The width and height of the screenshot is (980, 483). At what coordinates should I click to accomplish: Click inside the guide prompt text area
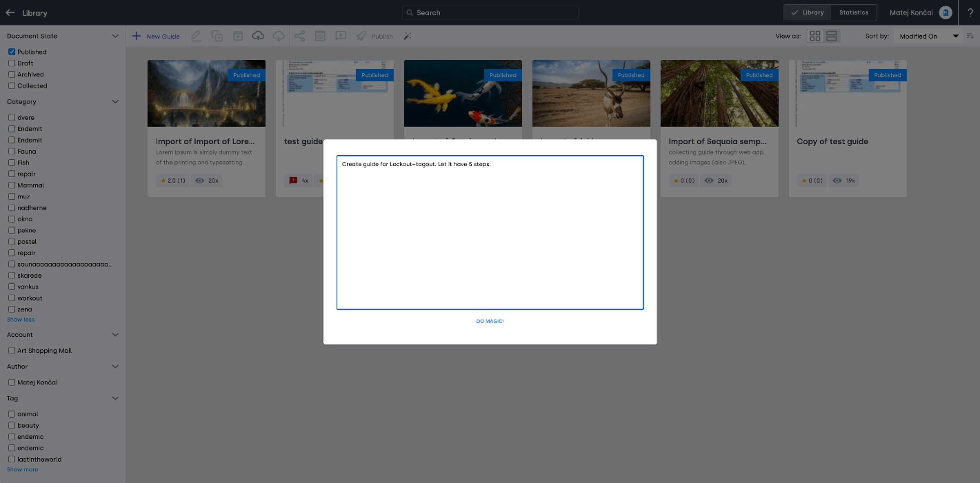[490, 233]
